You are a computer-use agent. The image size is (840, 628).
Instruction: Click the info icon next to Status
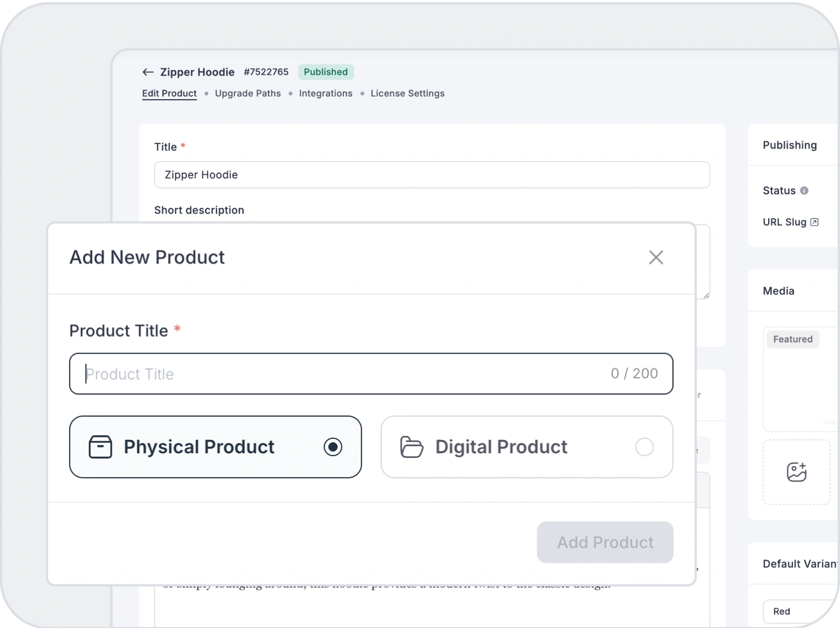[804, 190]
